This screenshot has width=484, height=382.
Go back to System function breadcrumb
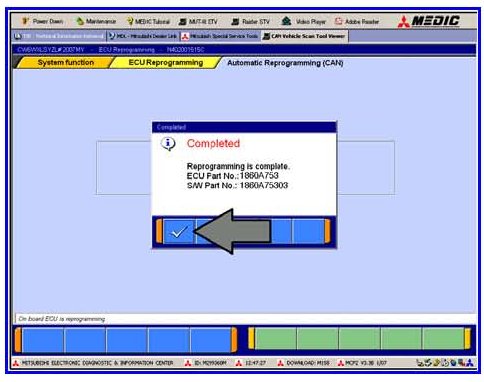pyautogui.click(x=65, y=63)
